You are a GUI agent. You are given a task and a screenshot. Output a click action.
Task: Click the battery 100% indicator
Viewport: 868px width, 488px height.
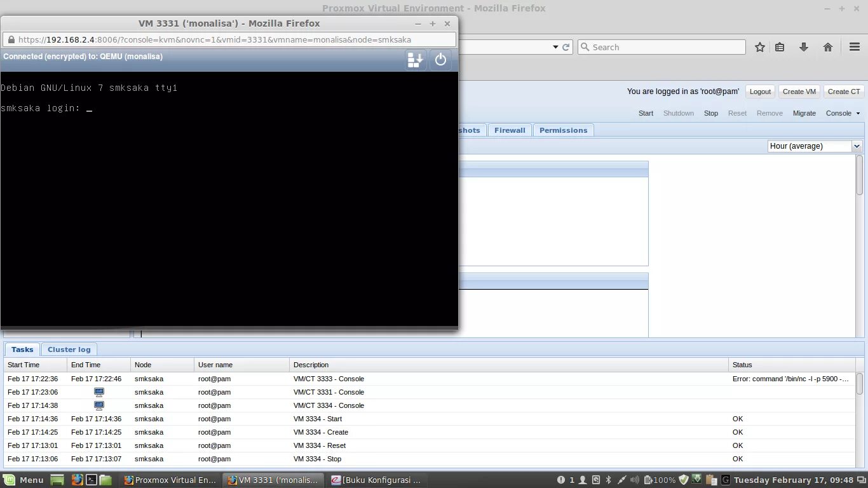(x=660, y=480)
